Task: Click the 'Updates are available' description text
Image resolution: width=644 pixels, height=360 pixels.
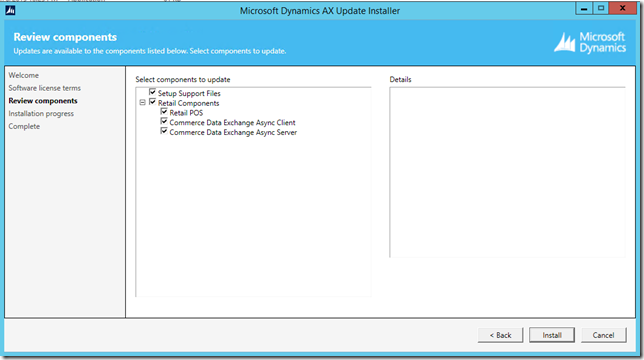Action: tap(150, 51)
